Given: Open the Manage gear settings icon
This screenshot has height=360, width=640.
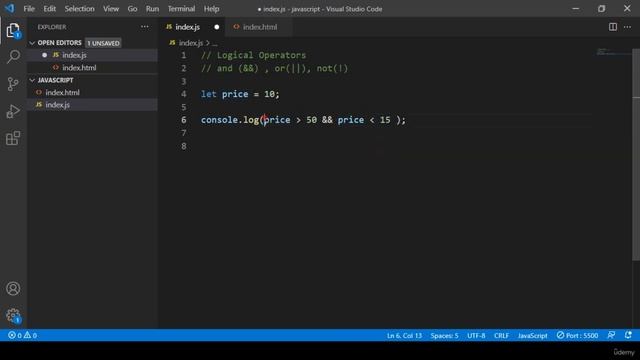Looking at the screenshot, I should click(13, 315).
